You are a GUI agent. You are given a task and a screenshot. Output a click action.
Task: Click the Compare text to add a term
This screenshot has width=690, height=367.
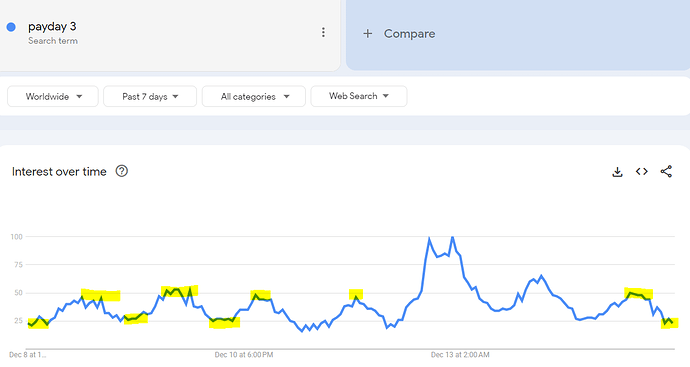[409, 33]
